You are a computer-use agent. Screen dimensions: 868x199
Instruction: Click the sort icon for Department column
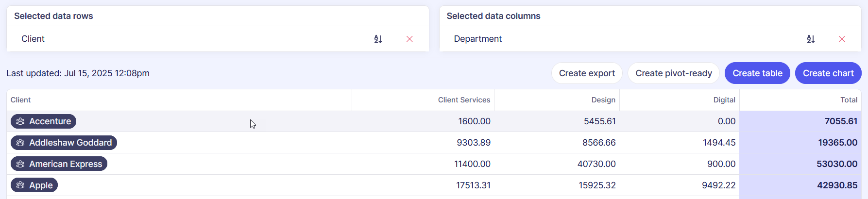point(811,39)
